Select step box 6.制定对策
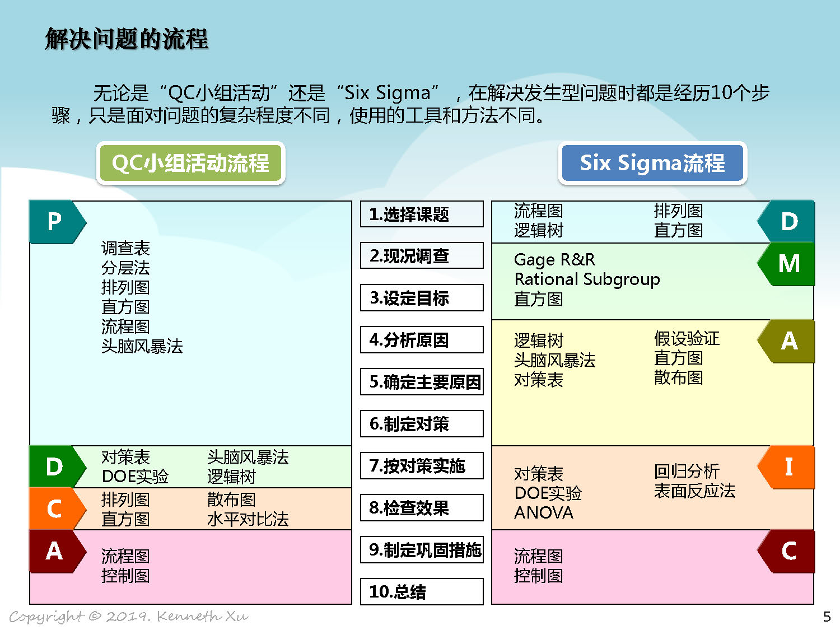Viewport: 840px width, 630px height. point(422,424)
